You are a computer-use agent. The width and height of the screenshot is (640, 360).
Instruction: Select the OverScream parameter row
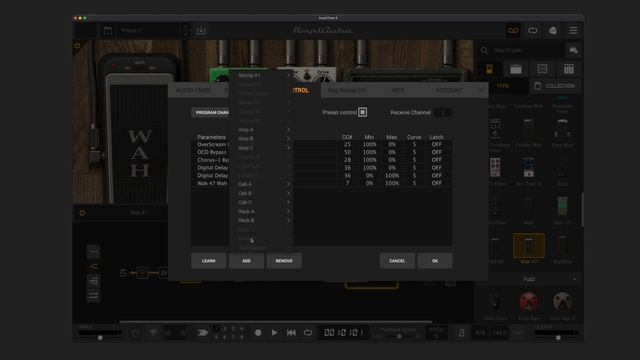pos(321,144)
